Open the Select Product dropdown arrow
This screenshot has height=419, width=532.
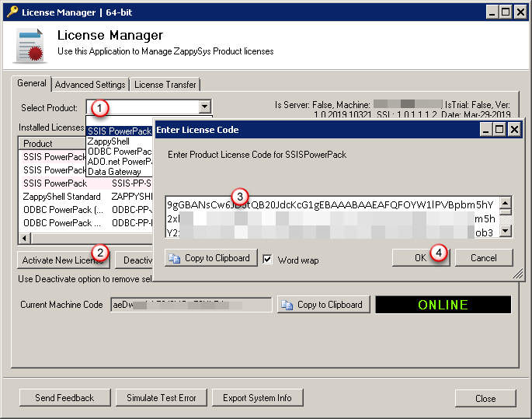(204, 106)
